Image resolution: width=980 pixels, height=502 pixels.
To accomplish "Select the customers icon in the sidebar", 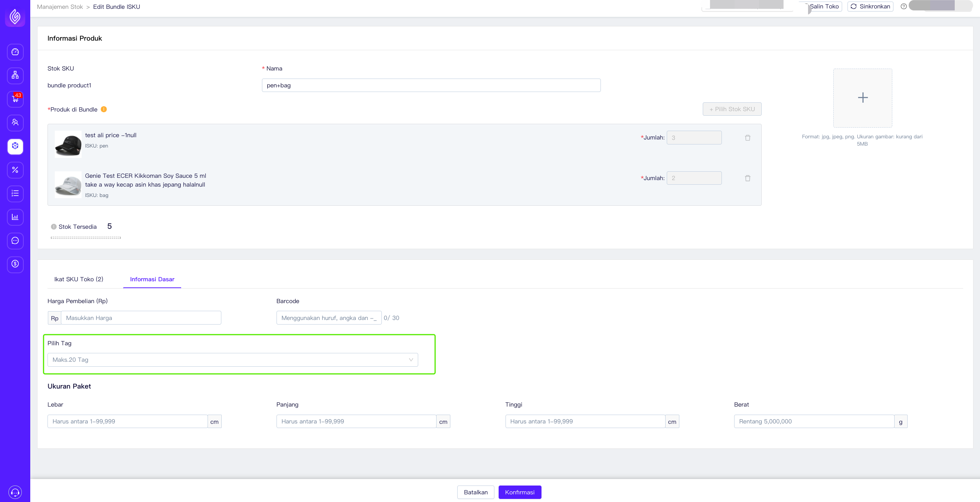I will tap(15, 123).
